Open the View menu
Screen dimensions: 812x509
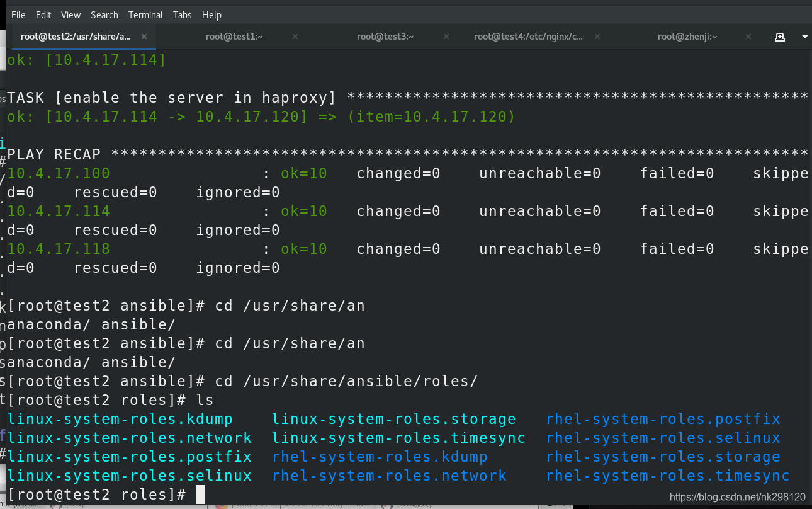70,14
